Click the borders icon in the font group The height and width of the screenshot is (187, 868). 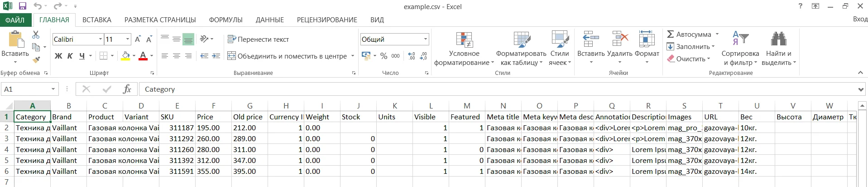[x=103, y=56]
